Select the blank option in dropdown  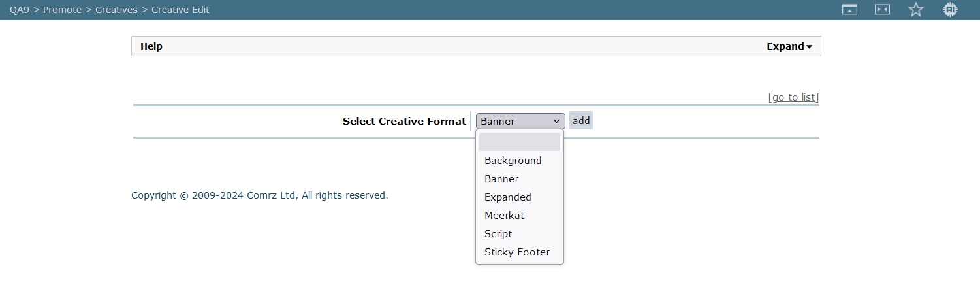[x=519, y=142]
